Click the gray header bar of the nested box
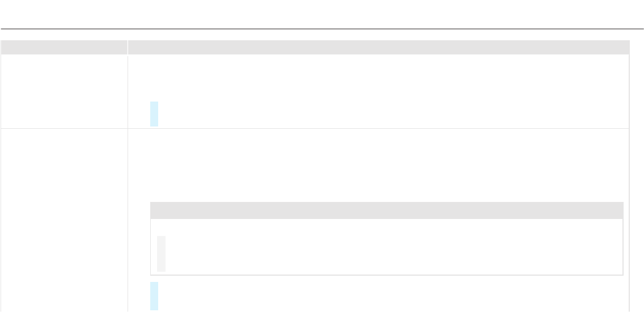 click(x=387, y=210)
